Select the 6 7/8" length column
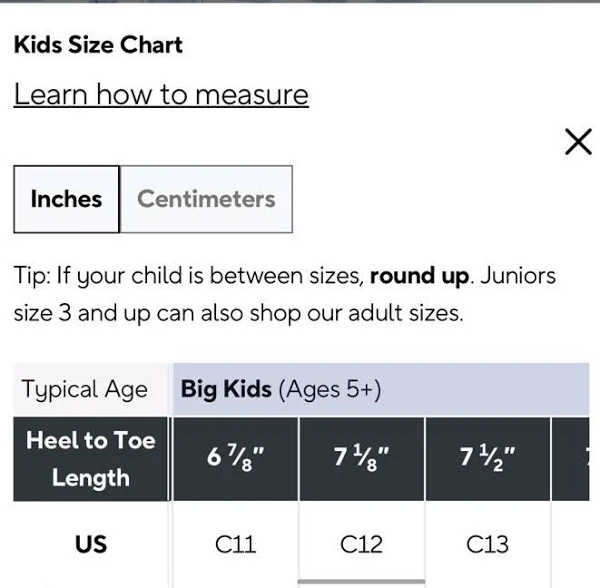This screenshot has width=600, height=588. (236, 459)
